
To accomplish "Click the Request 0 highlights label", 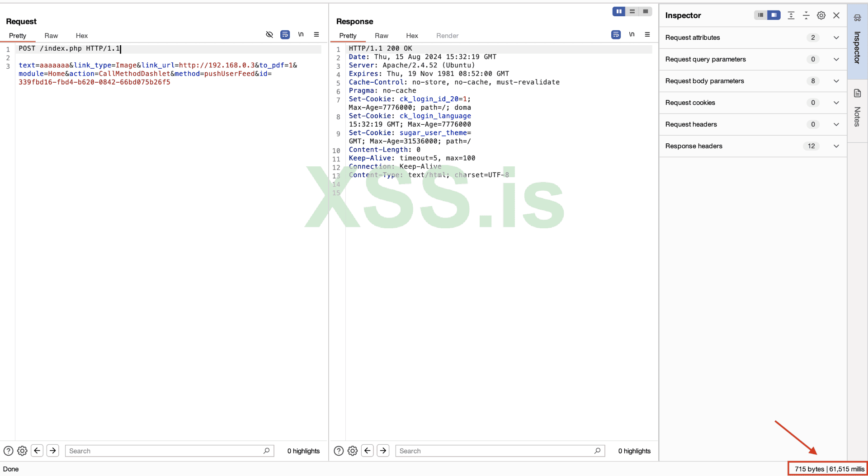I will coord(303,451).
